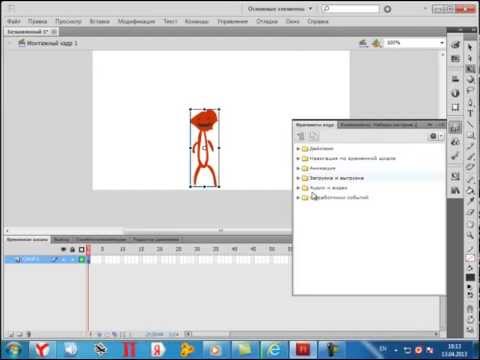The width and height of the screenshot is (480, 360).
Task: Select the Line tool
Action: pos(470,124)
